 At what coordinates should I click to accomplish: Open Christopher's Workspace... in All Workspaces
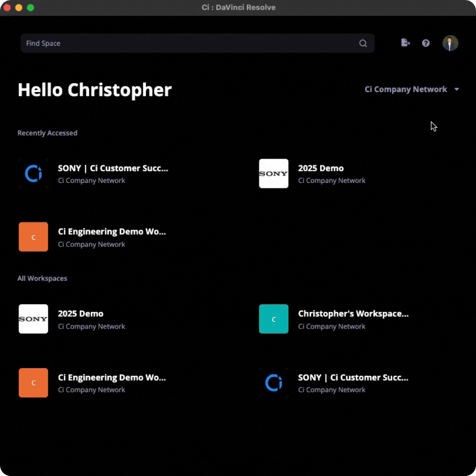tap(353, 313)
